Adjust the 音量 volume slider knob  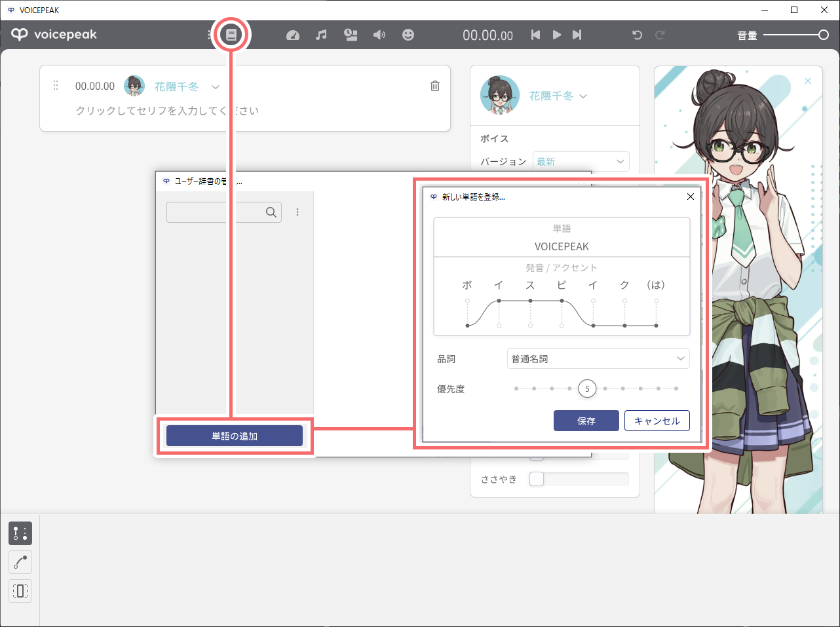824,35
